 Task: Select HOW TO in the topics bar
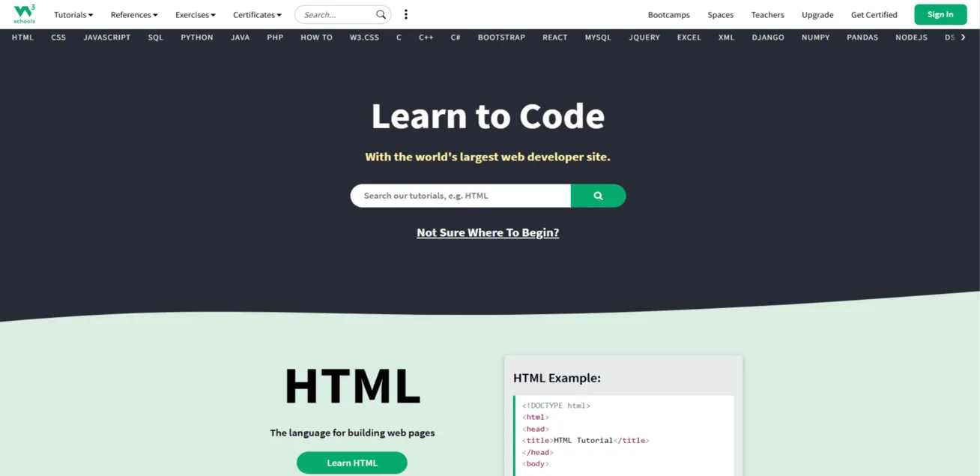[316, 37]
